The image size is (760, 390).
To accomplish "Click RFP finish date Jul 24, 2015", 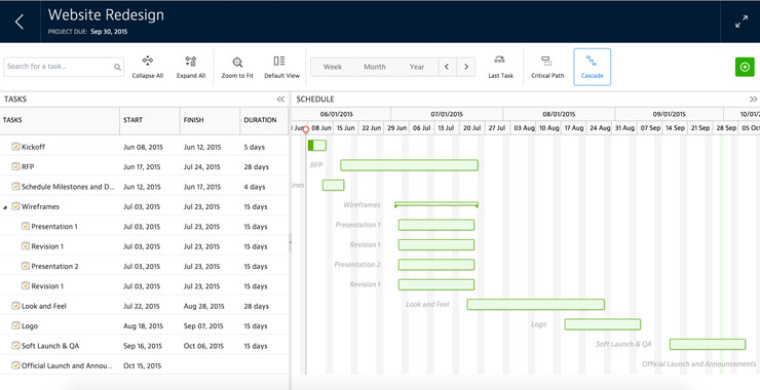I will tap(202, 167).
